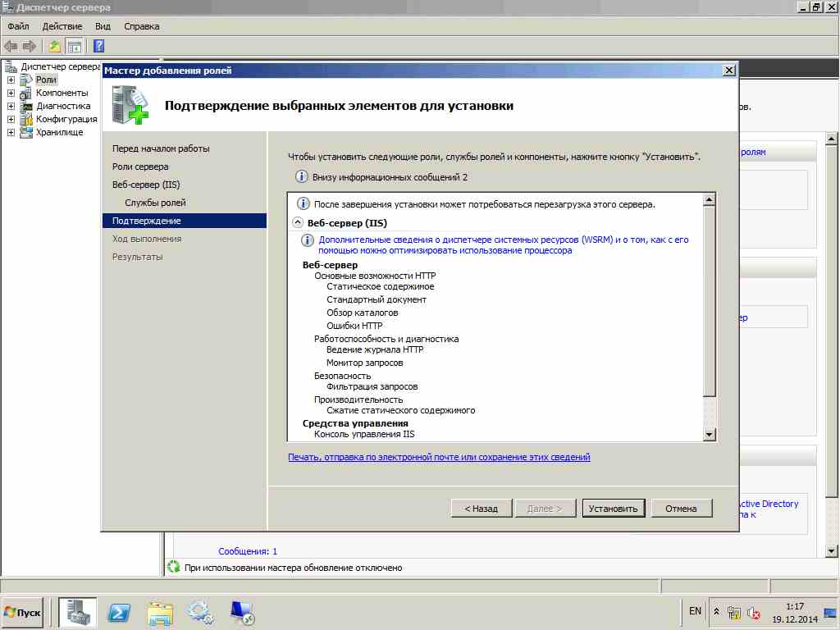840x630 pixels.
Task: Click the Конфигурация node icon
Action: [25, 119]
